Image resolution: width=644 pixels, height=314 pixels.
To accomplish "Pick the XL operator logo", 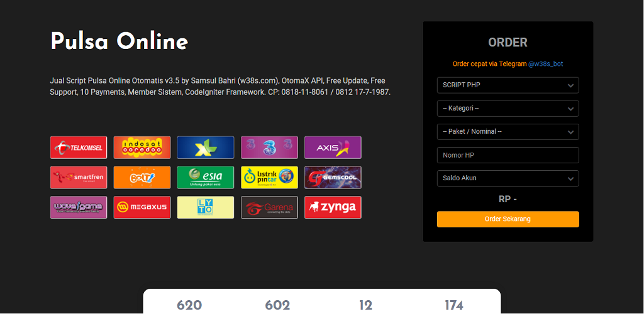I will [x=206, y=148].
